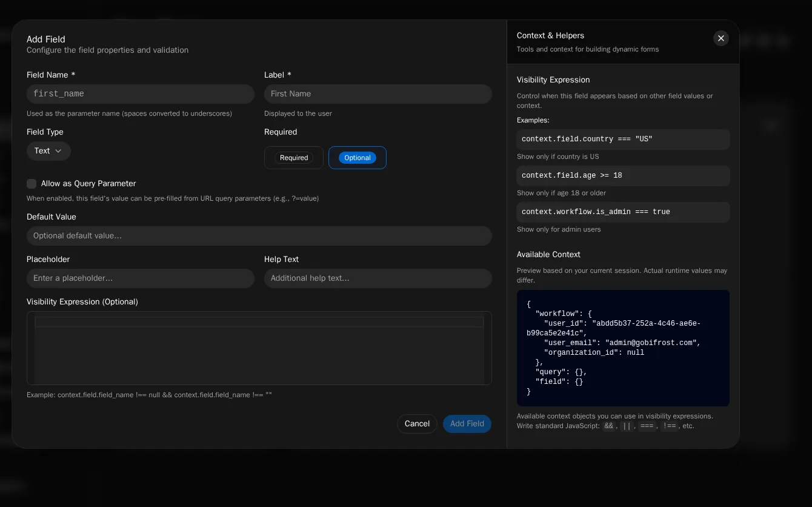Click the Label input field
This screenshot has height=507, width=812.
pyautogui.click(x=378, y=94)
